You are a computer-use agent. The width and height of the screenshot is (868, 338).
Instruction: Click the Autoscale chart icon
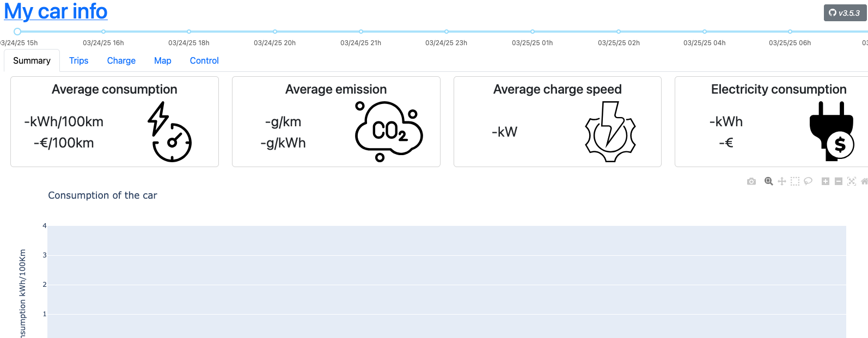click(x=852, y=181)
